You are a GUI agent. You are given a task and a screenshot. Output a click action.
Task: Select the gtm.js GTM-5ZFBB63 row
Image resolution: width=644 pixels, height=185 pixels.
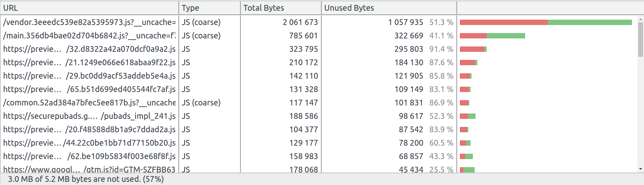tap(319, 169)
